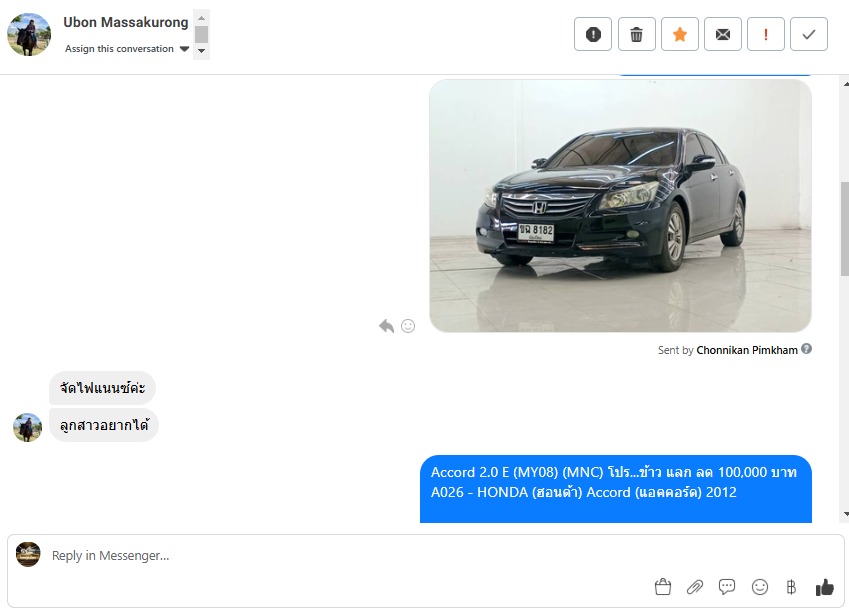React to car photo with smiley icon

point(408,326)
